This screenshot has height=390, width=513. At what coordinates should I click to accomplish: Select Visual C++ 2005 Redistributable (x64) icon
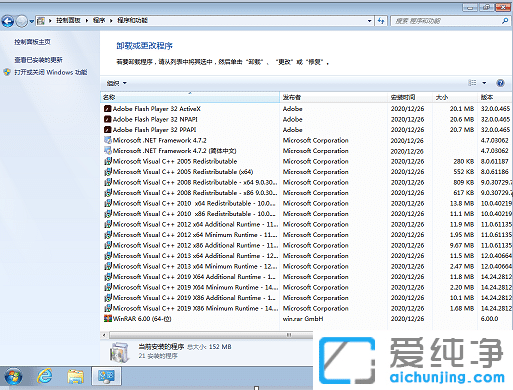click(x=108, y=172)
